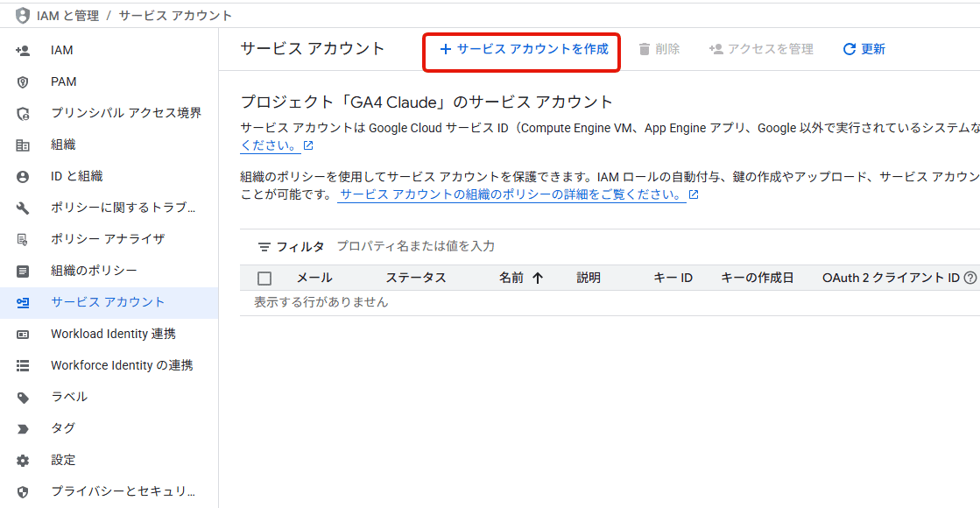Viewport: 980px width, 508px height.
Task: Click the PAM shield icon
Action: pyautogui.click(x=23, y=81)
